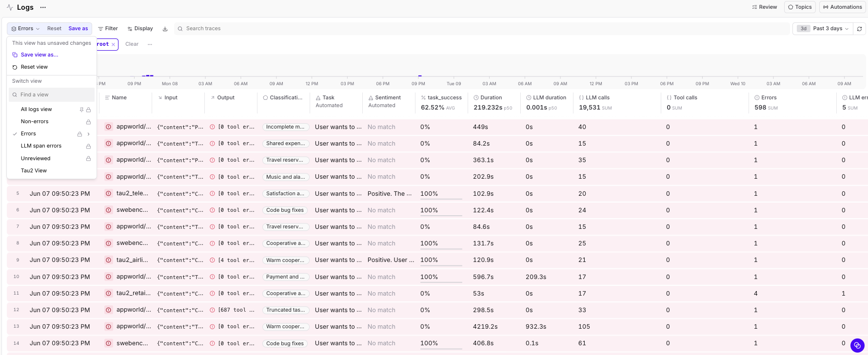Click the refresh icon beside Past 3 days
This screenshot has width=868, height=355.
coord(859,29)
